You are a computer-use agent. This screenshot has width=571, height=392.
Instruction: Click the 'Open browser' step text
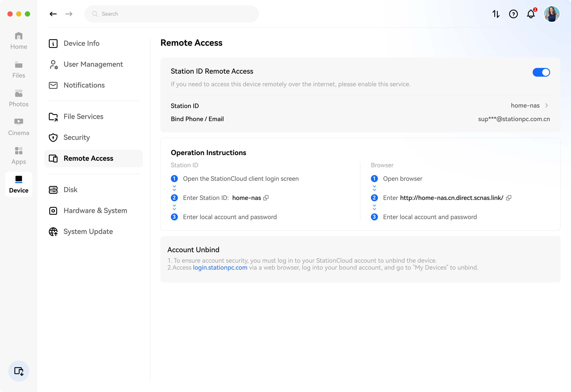(x=402, y=179)
